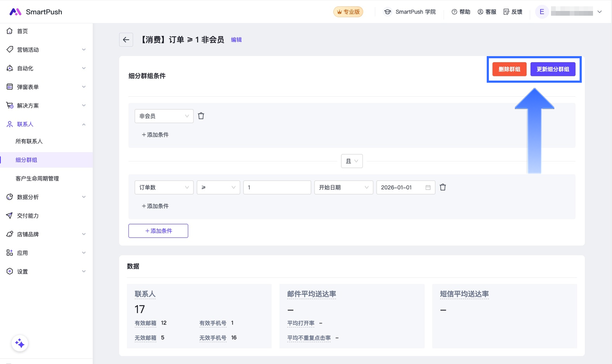The width and height of the screenshot is (612, 364).
Task: Click the red 删除群组 button
Action: tap(509, 69)
